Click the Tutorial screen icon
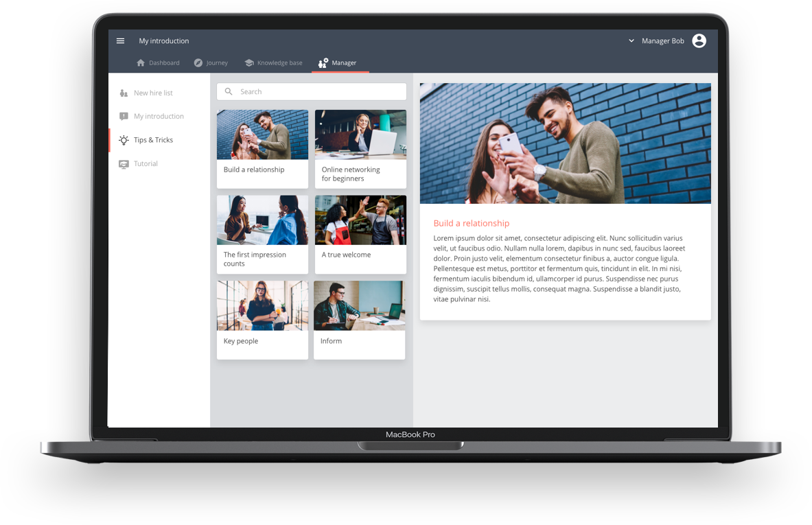Screen dimensions: 812x525 pos(124,164)
